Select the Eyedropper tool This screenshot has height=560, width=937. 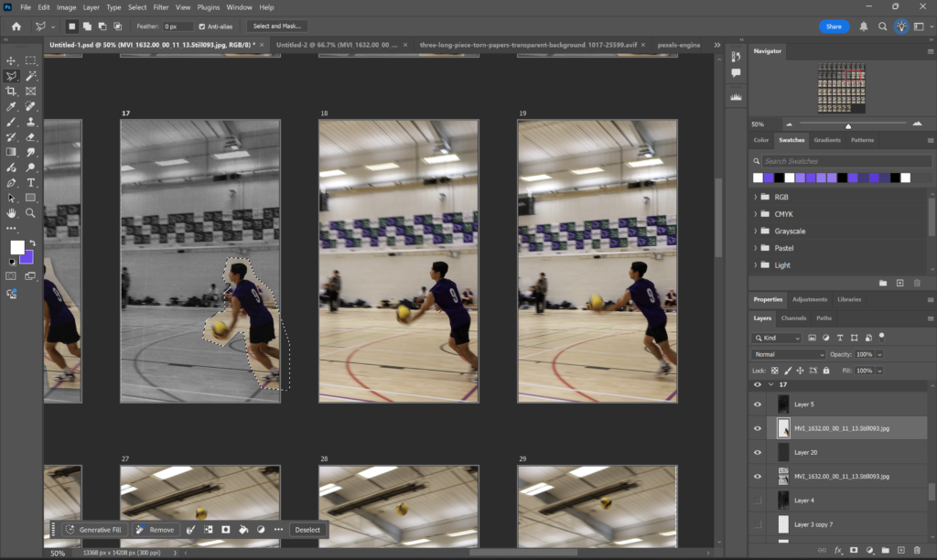[x=11, y=107]
